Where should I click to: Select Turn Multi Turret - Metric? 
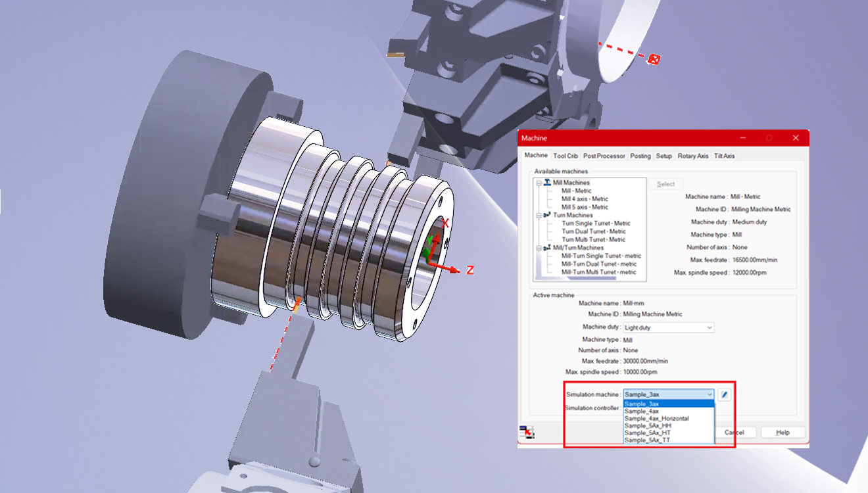(594, 239)
